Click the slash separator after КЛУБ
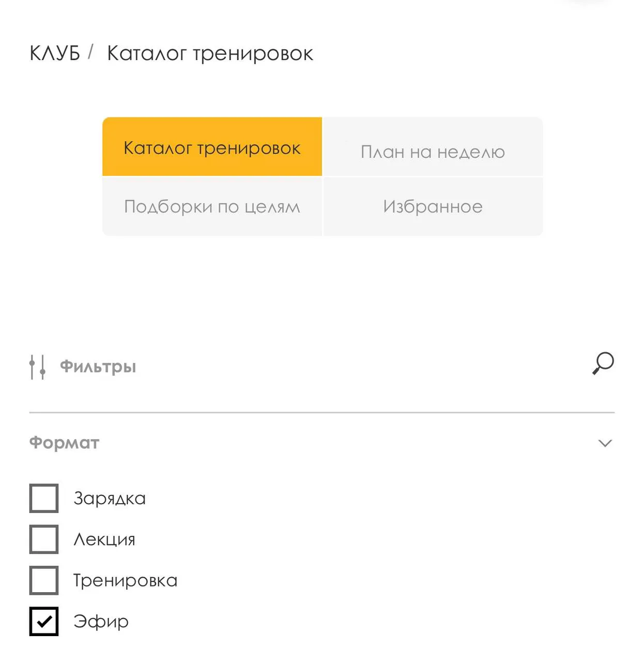This screenshot has width=644, height=662. (x=90, y=52)
